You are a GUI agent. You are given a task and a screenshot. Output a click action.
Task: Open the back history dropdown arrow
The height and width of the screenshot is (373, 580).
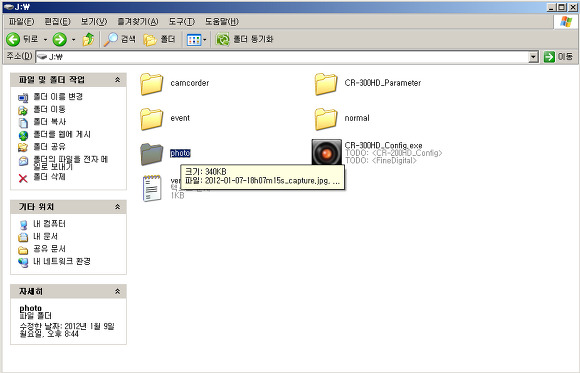pyautogui.click(x=45, y=39)
